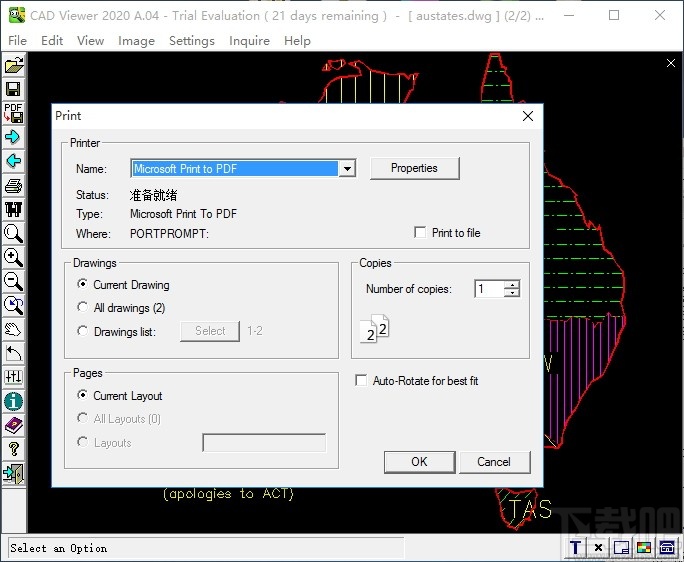The height and width of the screenshot is (562, 684).
Task: Click OK to print
Action: (419, 462)
